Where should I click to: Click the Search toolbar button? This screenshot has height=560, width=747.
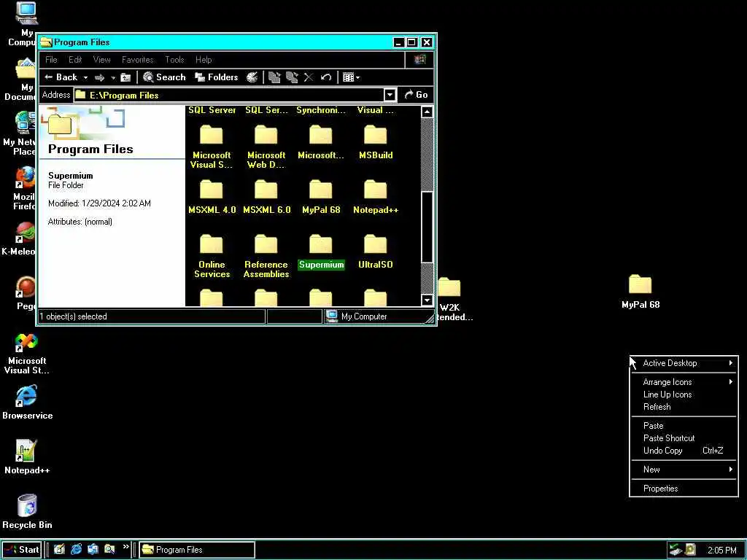(x=164, y=77)
